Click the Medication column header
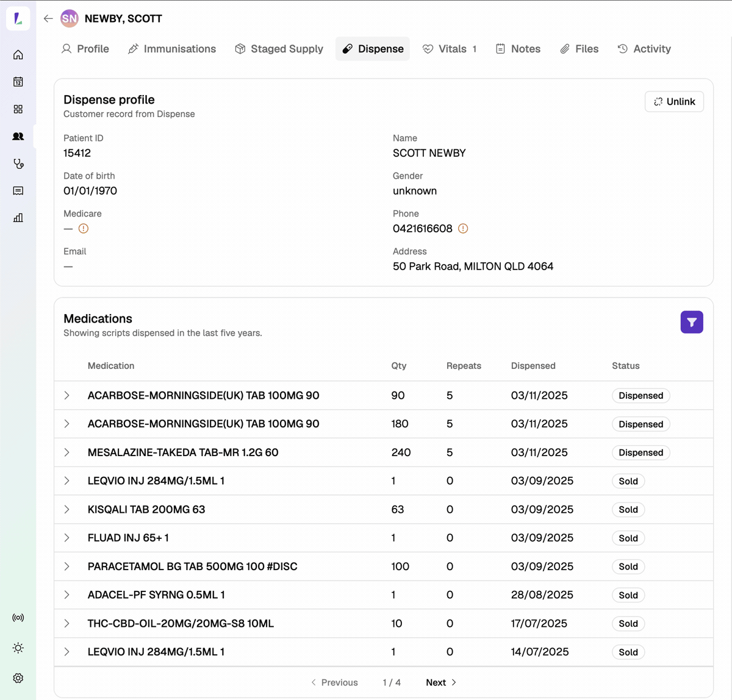Viewport: 732px width, 700px height. tap(111, 366)
